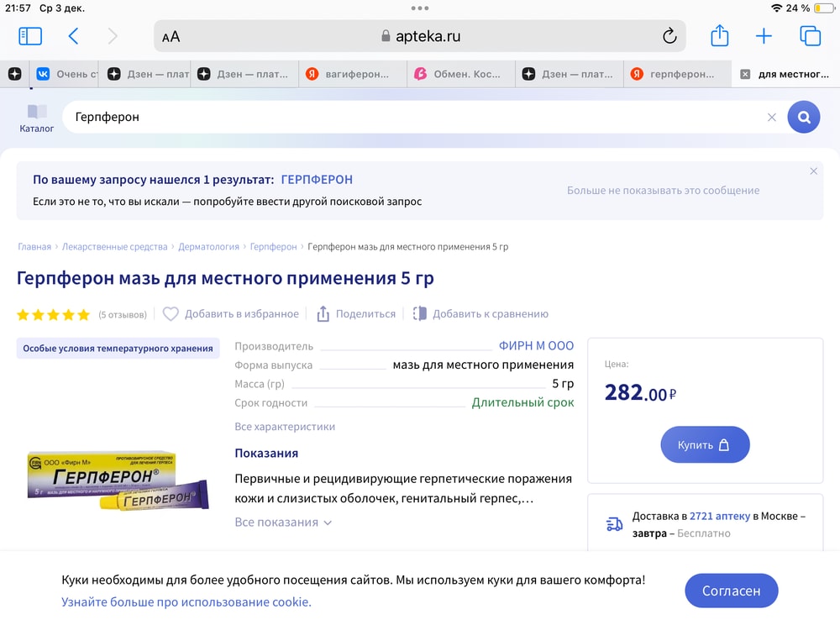Expand Все показания list
The height and width of the screenshot is (630, 840).
click(283, 522)
